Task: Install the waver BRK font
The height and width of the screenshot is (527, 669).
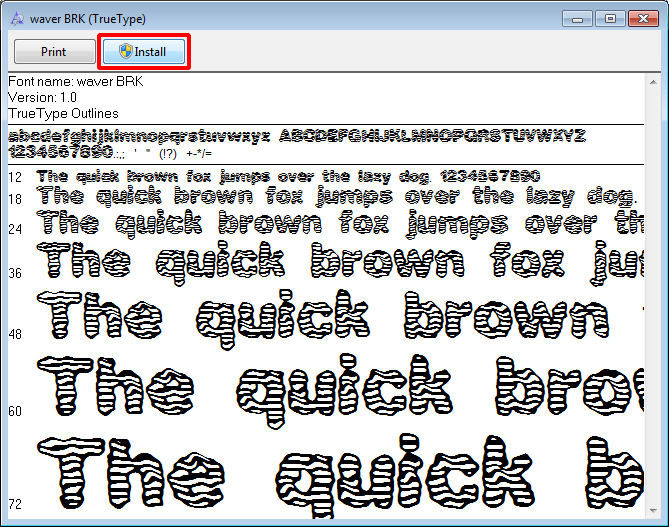Action: pyautogui.click(x=143, y=52)
